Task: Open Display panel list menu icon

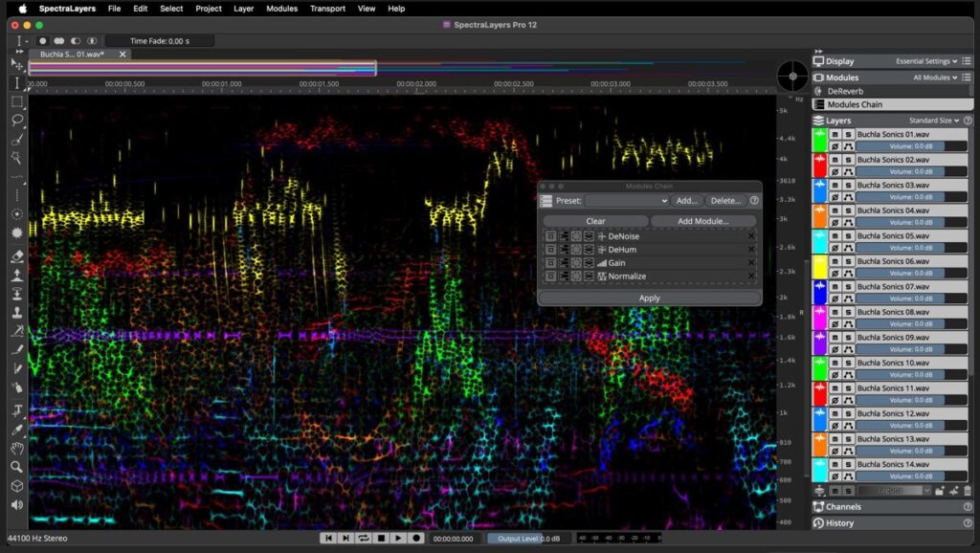Action: click(967, 61)
